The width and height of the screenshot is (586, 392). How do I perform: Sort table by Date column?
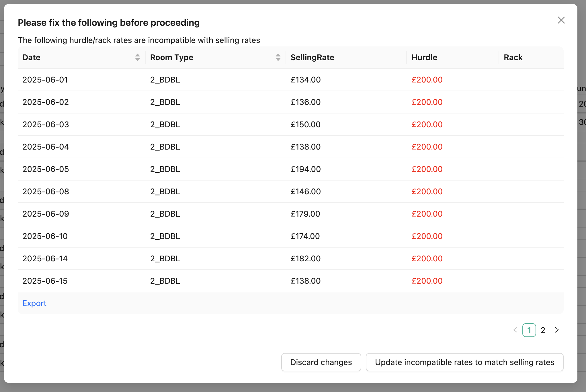coord(137,57)
